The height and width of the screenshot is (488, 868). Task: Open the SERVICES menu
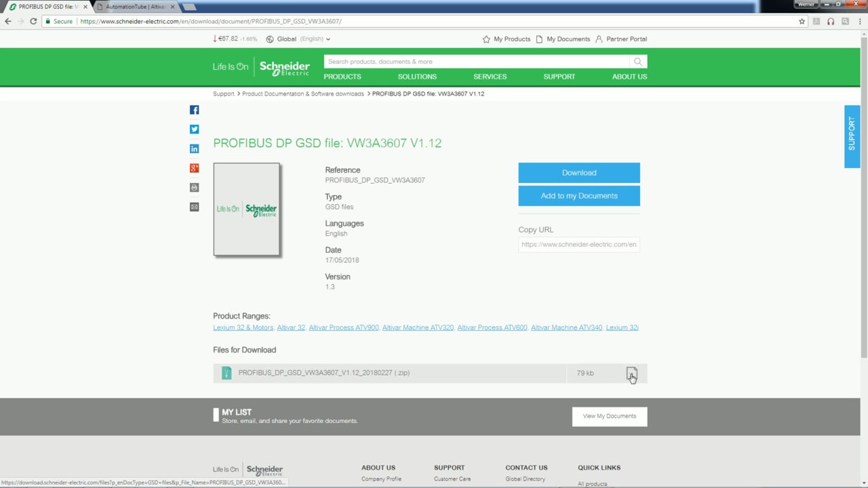[x=490, y=77]
